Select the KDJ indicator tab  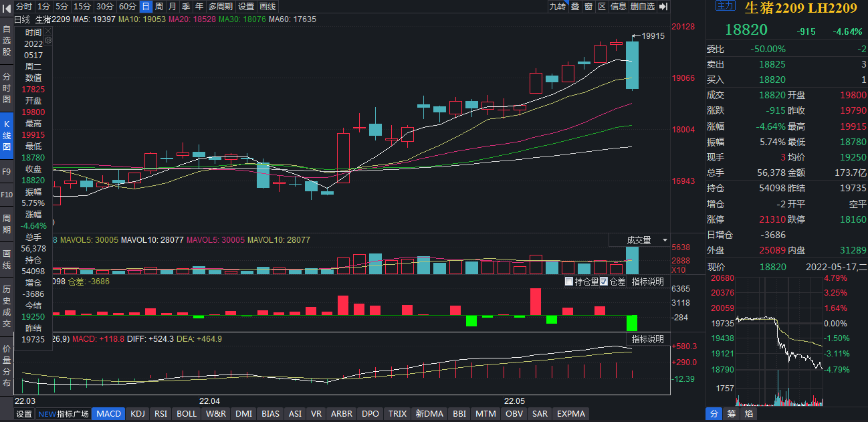point(138,414)
